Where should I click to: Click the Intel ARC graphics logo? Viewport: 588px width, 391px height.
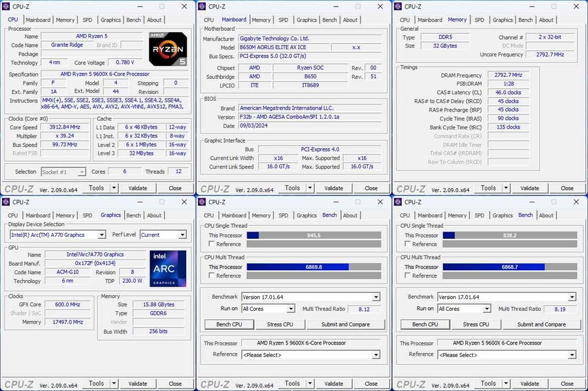click(x=167, y=268)
